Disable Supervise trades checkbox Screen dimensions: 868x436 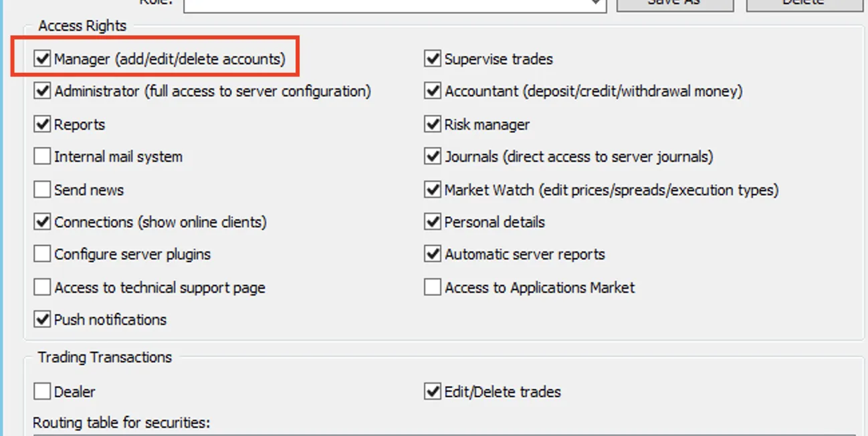(x=433, y=59)
